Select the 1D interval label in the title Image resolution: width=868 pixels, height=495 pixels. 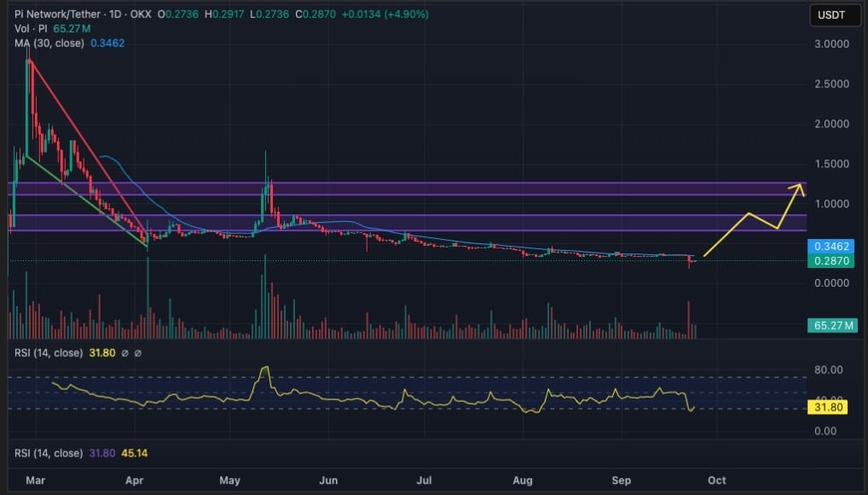click(x=115, y=15)
